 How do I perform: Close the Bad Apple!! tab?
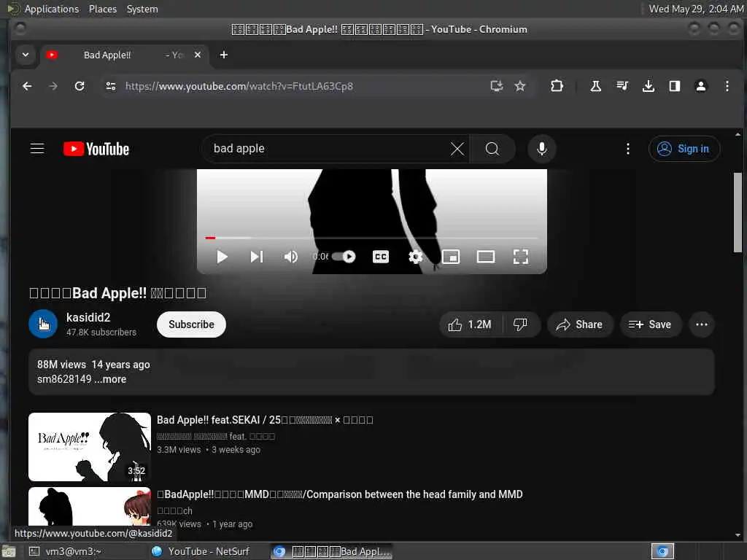198,55
